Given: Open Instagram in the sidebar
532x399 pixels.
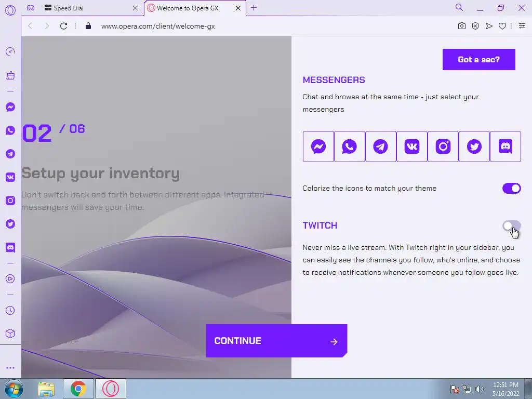Looking at the screenshot, I should pyautogui.click(x=10, y=201).
